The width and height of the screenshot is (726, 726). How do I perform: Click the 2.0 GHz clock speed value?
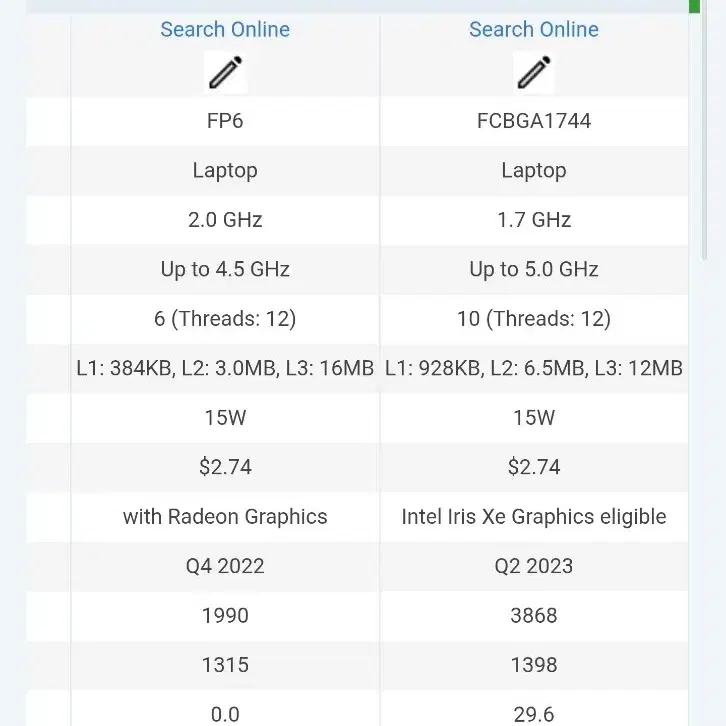(225, 220)
